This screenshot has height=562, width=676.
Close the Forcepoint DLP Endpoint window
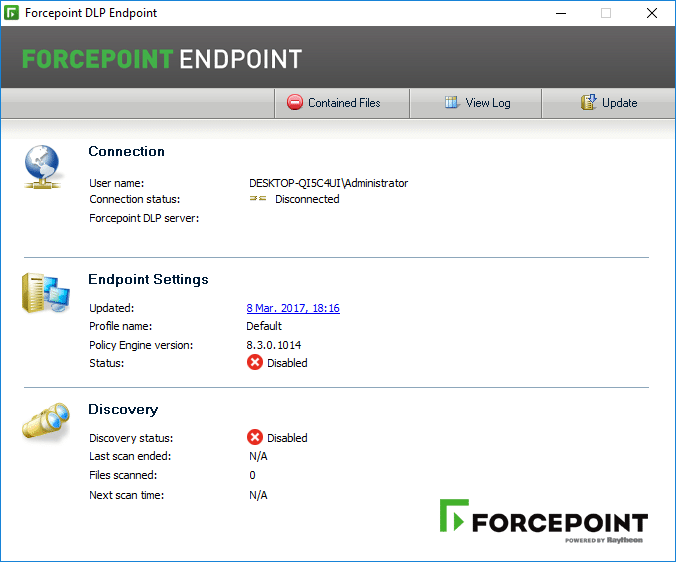(652, 13)
